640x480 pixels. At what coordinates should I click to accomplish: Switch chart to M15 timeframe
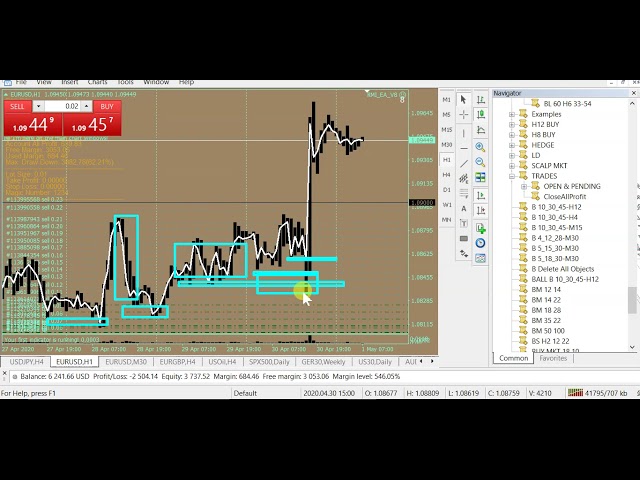(447, 130)
